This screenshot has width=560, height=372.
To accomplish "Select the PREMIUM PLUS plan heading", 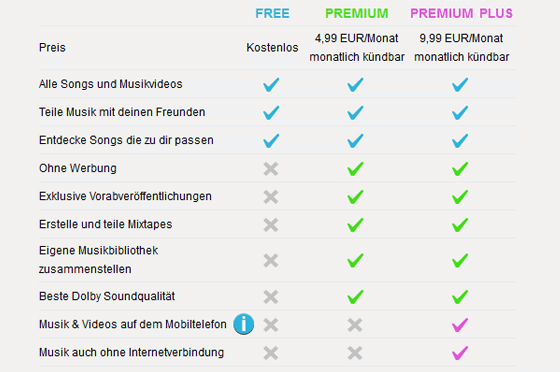I will (x=461, y=14).
